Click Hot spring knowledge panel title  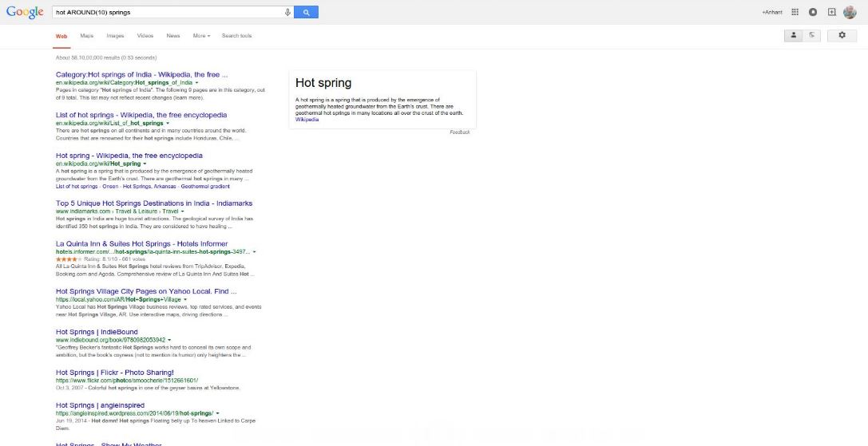click(x=323, y=83)
